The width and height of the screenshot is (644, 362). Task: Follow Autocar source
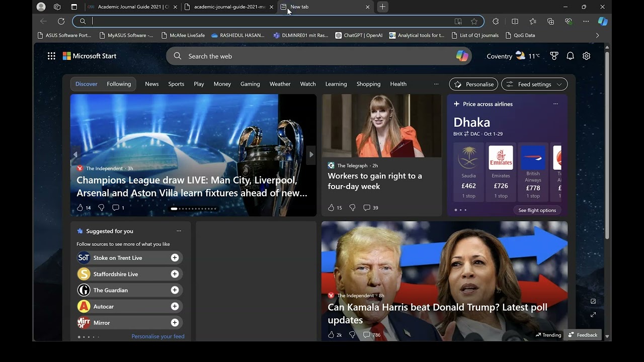point(175,306)
